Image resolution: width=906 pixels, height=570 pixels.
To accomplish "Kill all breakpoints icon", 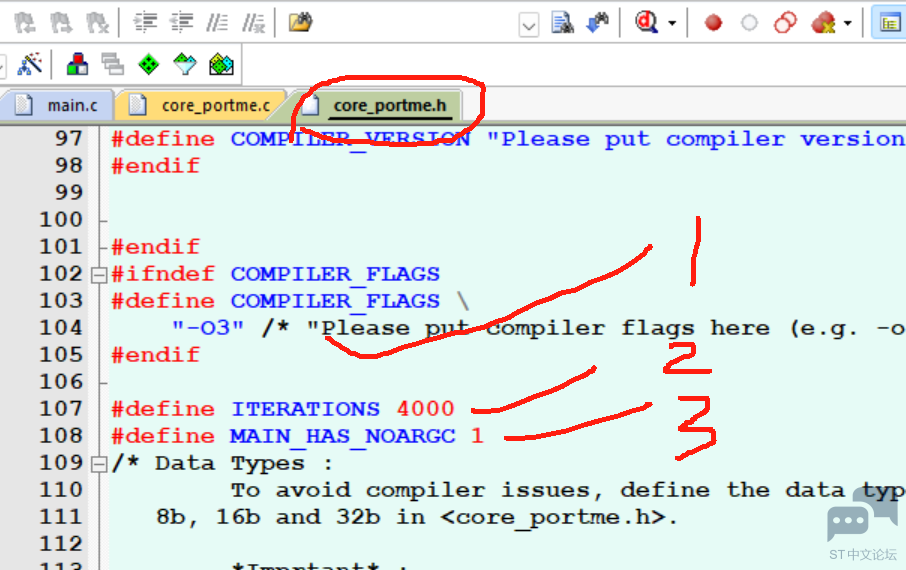I will point(823,23).
